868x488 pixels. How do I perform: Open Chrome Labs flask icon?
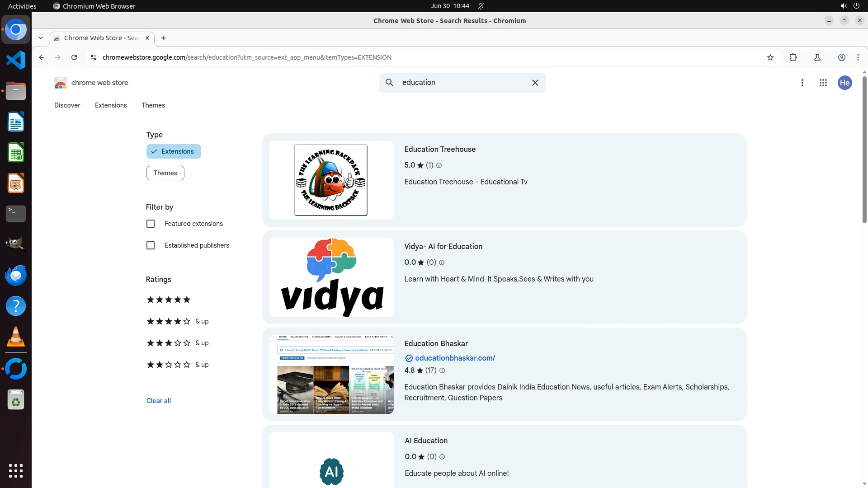pyautogui.click(x=817, y=57)
